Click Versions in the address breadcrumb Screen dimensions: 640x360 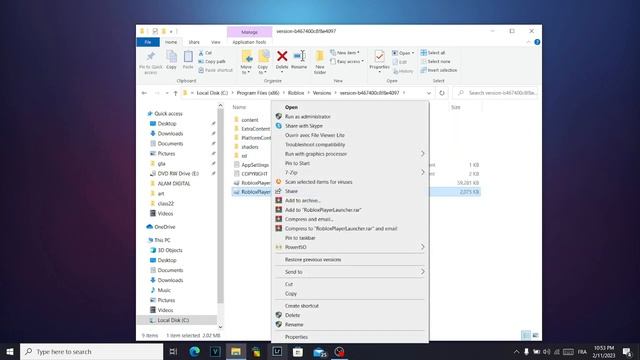[322, 93]
